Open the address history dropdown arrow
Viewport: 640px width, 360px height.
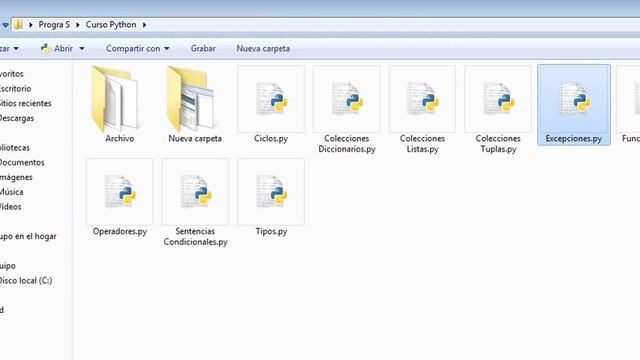click(5, 25)
